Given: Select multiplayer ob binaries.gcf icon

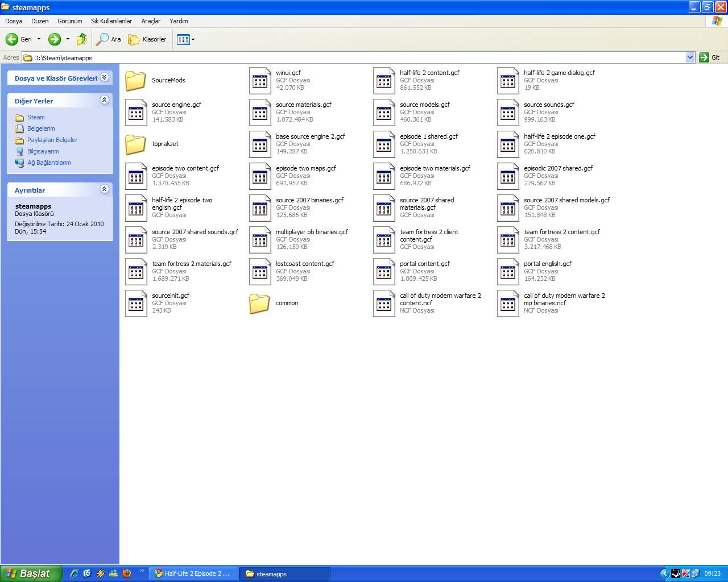Looking at the screenshot, I should pyautogui.click(x=260, y=240).
